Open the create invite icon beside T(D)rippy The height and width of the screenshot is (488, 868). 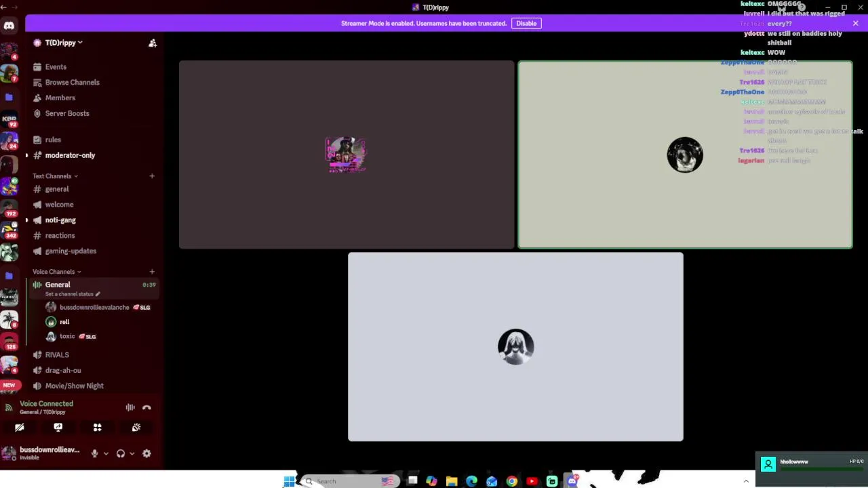coord(153,43)
